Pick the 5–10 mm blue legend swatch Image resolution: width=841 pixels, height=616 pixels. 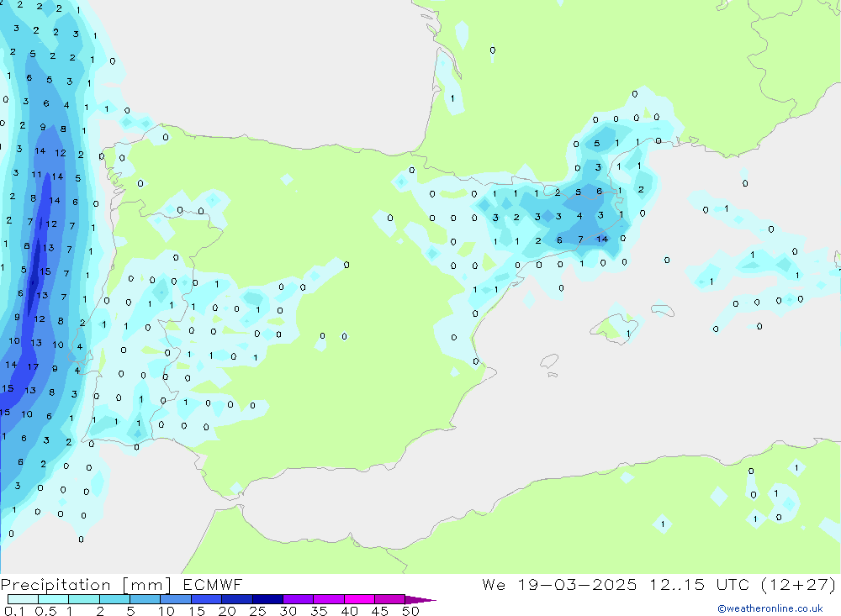(x=145, y=600)
